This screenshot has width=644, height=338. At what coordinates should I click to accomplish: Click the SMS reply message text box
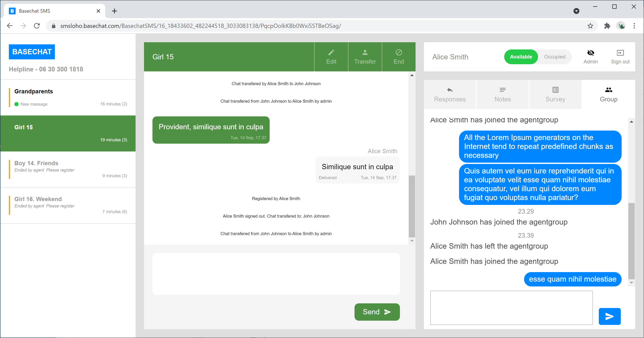pos(276,274)
